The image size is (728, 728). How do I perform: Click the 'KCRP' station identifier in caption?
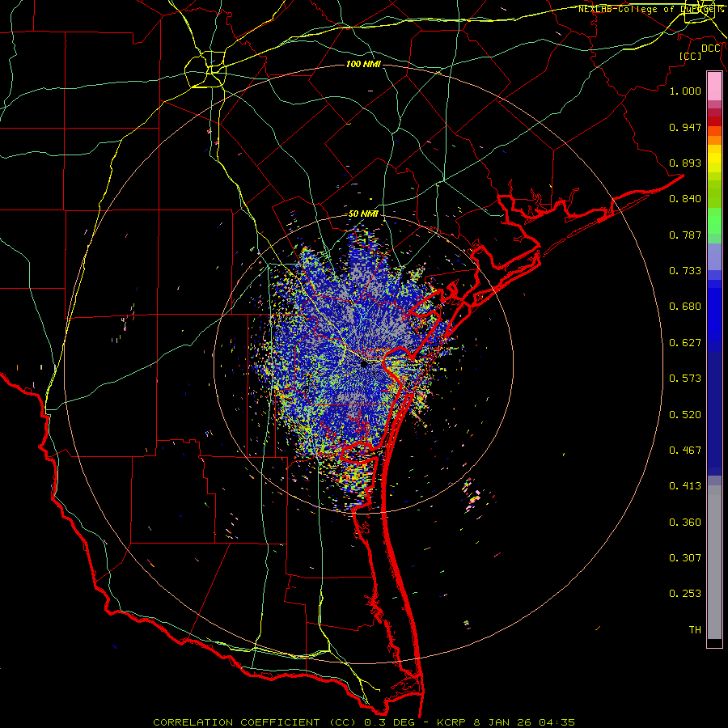453,722
